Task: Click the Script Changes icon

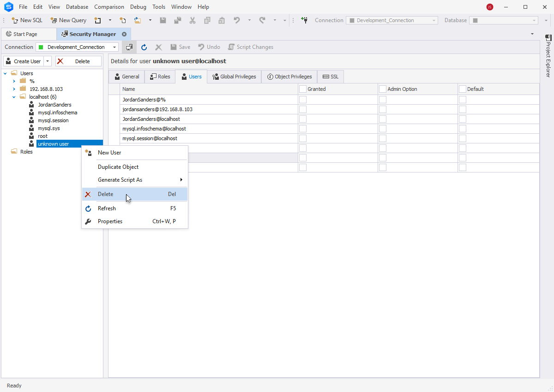Action: [x=231, y=47]
